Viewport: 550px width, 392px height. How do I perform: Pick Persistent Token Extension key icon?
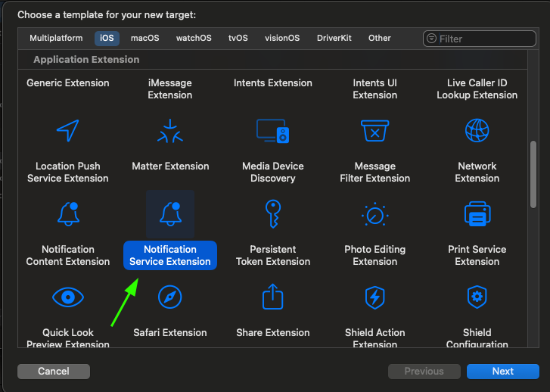(273, 213)
